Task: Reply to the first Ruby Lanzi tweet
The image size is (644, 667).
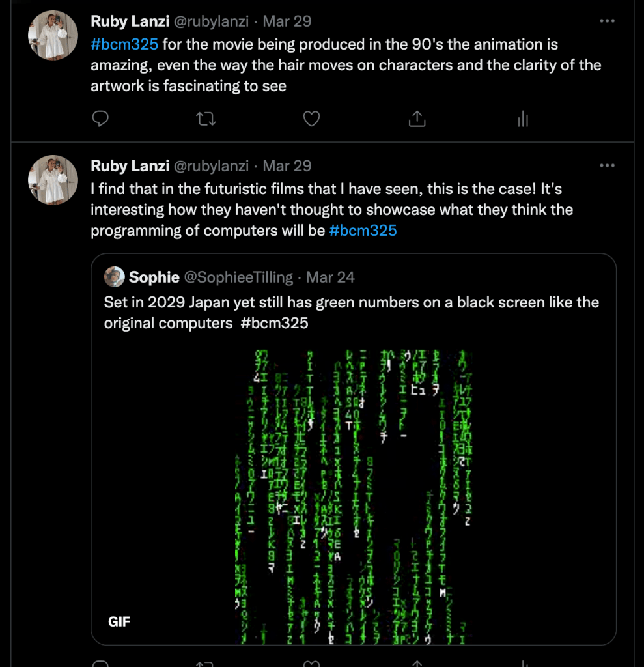Action: (x=100, y=119)
